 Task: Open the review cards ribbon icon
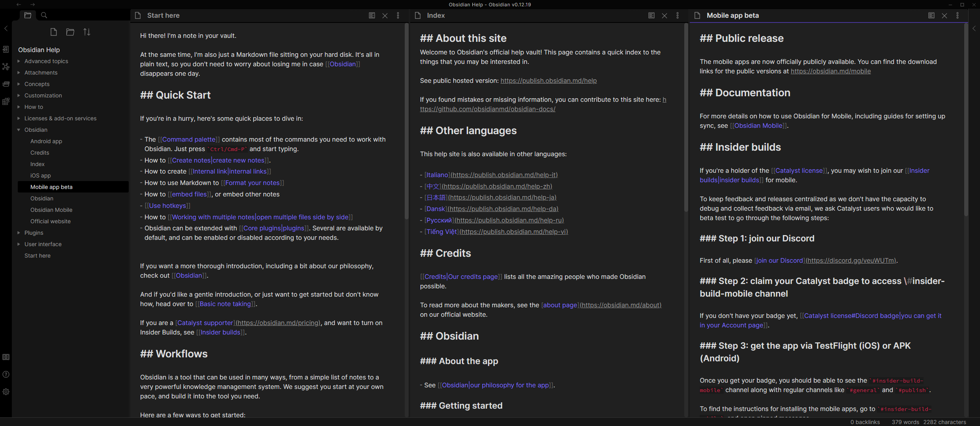(6, 84)
